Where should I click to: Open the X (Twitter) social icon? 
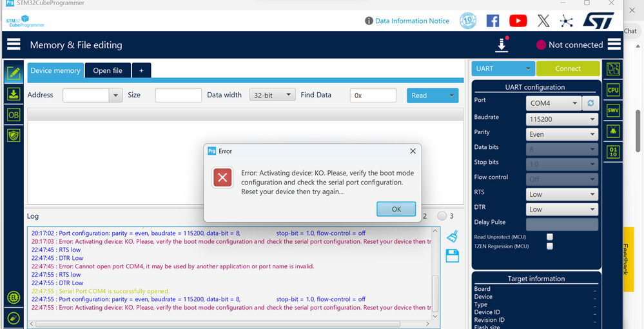coord(543,21)
